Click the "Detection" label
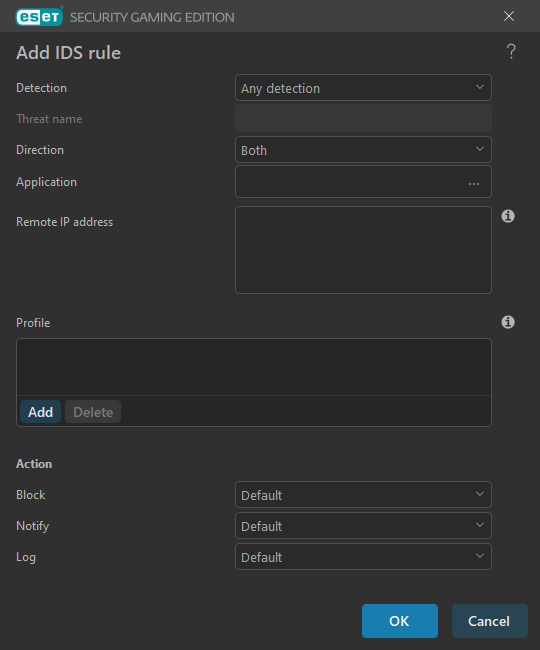This screenshot has height=650, width=540. tap(41, 88)
